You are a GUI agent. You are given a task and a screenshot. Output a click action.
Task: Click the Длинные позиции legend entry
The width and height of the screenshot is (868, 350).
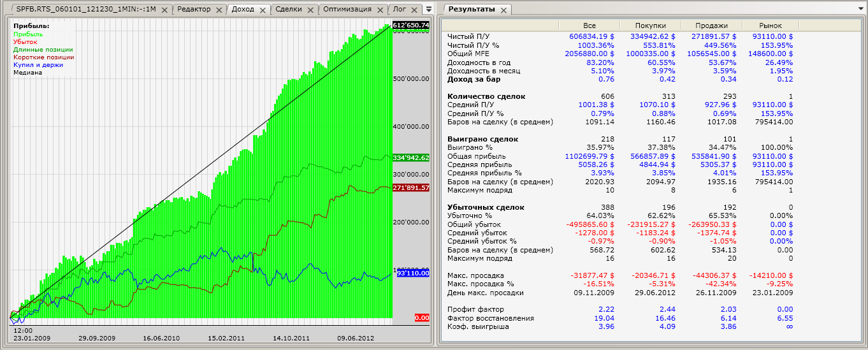pyautogui.click(x=43, y=49)
